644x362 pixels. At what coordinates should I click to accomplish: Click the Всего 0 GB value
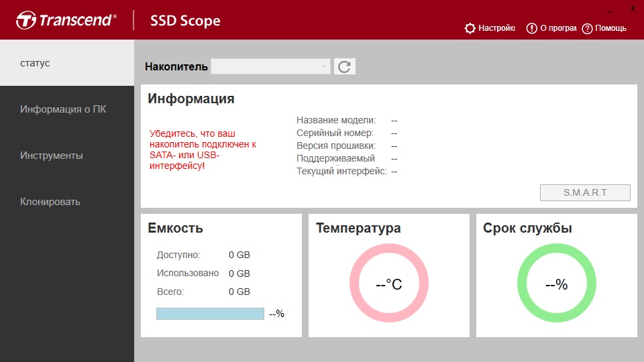(x=239, y=292)
